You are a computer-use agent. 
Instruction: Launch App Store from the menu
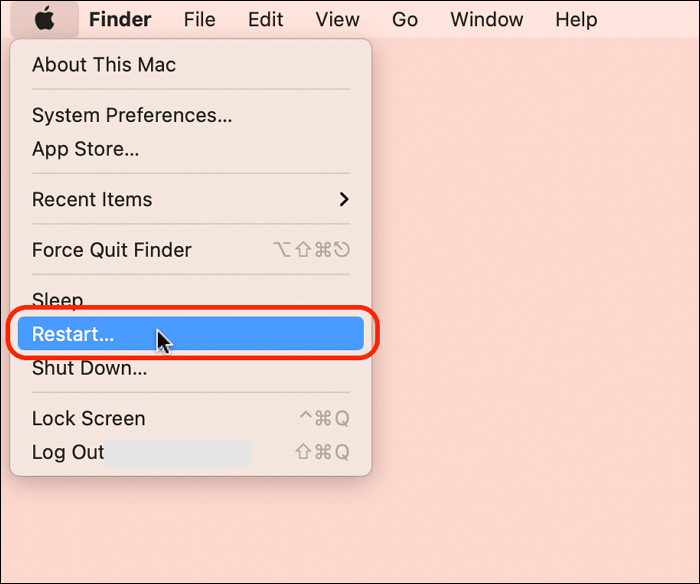tap(86, 149)
